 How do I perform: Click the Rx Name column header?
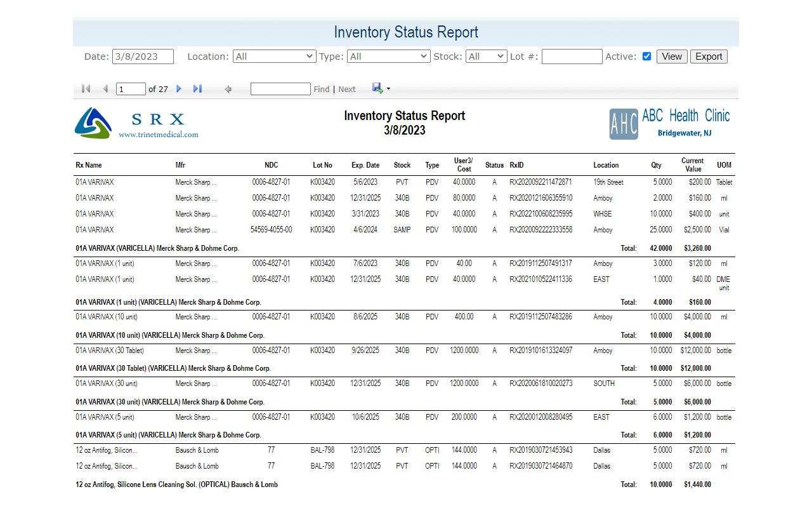point(89,165)
